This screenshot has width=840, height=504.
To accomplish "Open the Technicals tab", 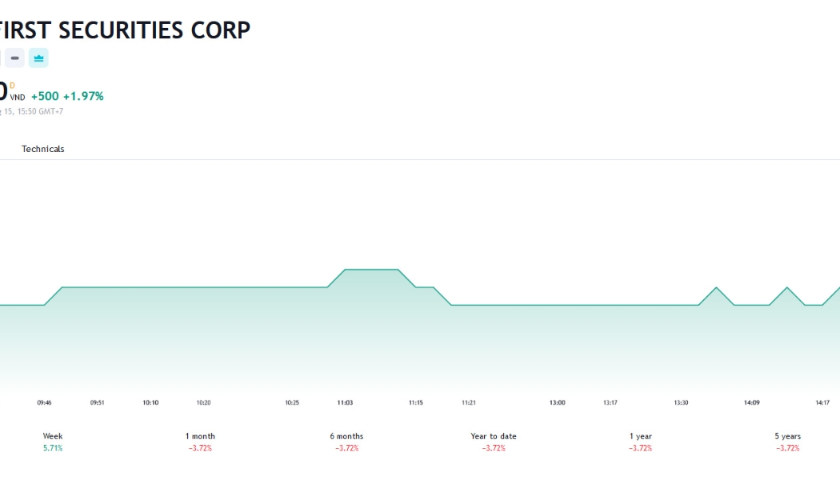I will pyautogui.click(x=43, y=149).
